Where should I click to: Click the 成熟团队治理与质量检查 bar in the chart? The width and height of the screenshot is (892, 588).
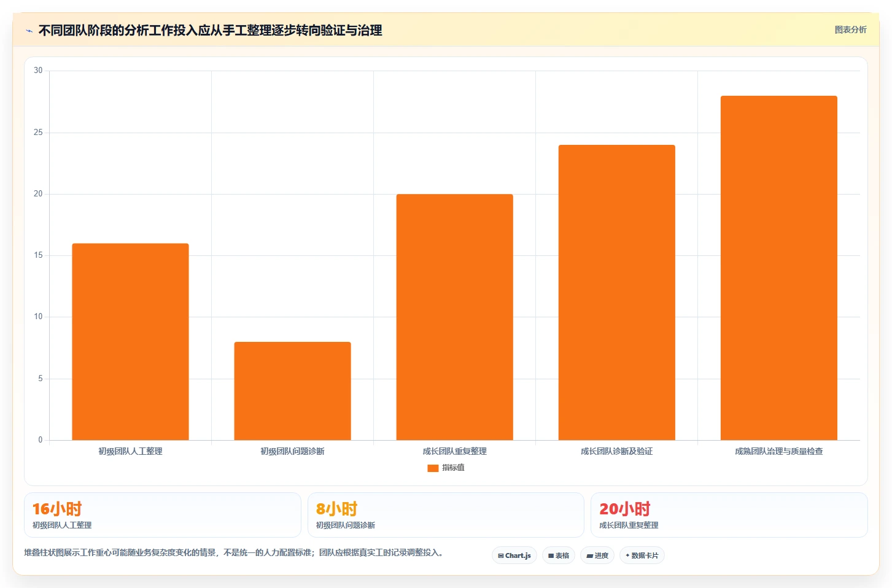click(x=778, y=268)
